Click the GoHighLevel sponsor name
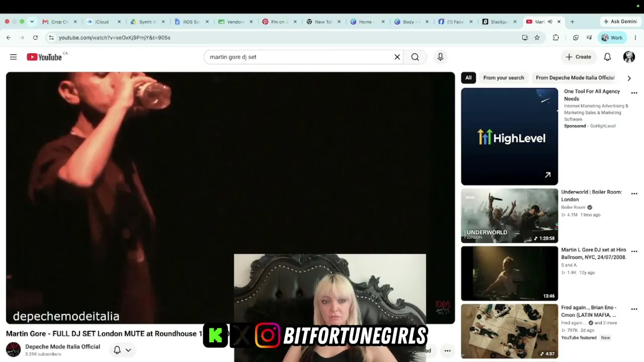 [x=603, y=126]
